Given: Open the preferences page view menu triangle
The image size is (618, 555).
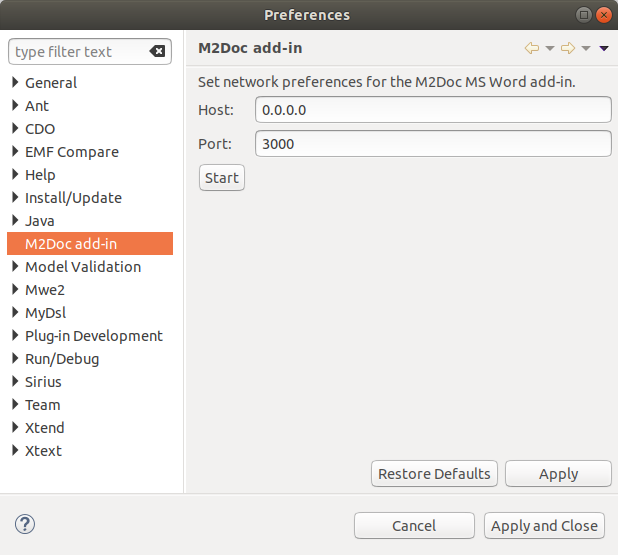Looking at the screenshot, I should click(604, 48).
